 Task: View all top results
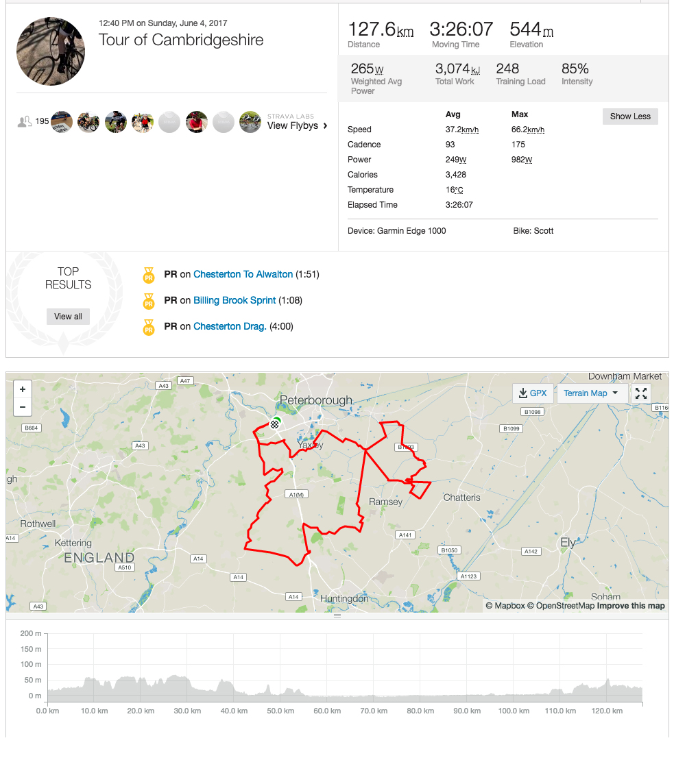click(68, 317)
